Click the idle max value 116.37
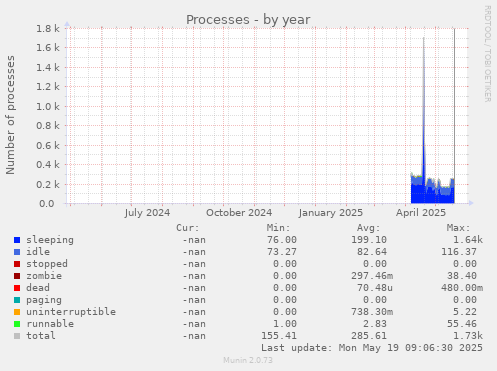This screenshot has width=497, height=371. tap(459, 252)
